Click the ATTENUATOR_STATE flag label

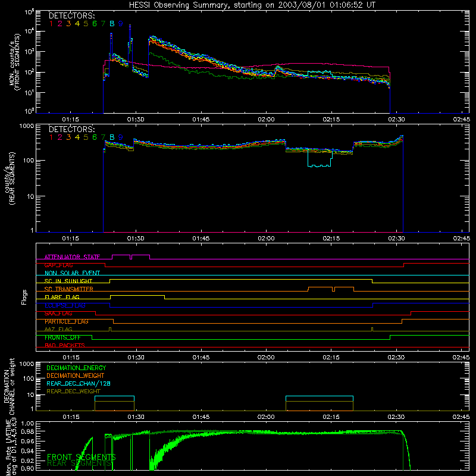(x=72, y=257)
